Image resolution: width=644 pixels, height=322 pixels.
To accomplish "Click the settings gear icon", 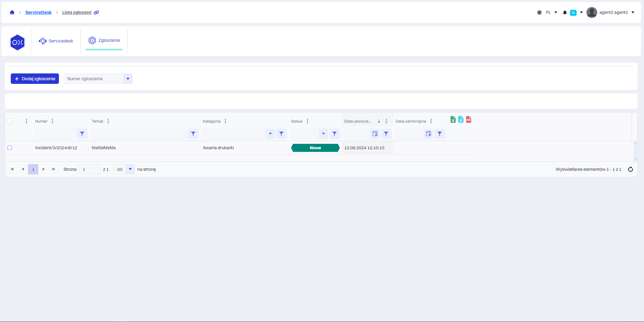I will [x=539, y=12].
